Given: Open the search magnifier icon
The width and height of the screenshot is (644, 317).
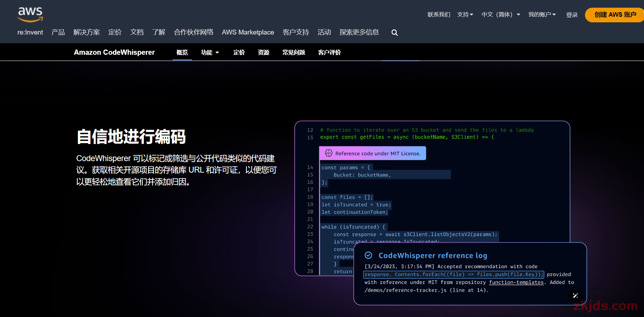Looking at the screenshot, I should [x=395, y=32].
